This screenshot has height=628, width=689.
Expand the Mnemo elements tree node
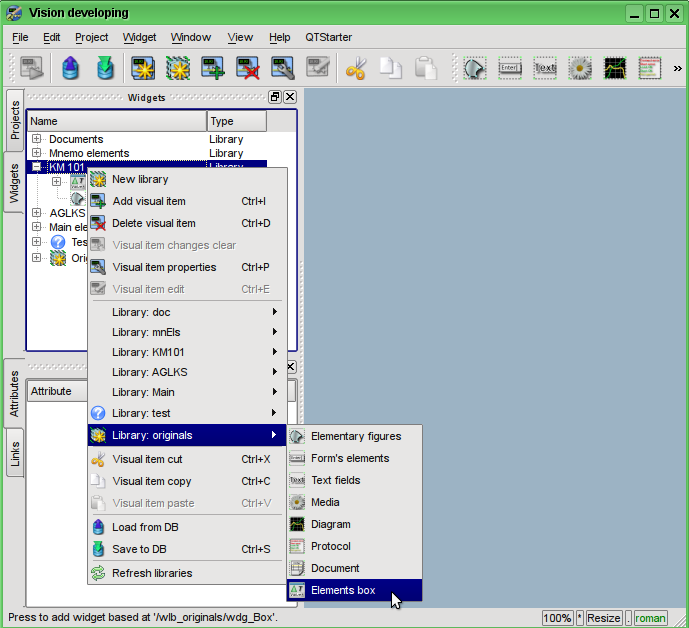(37, 153)
